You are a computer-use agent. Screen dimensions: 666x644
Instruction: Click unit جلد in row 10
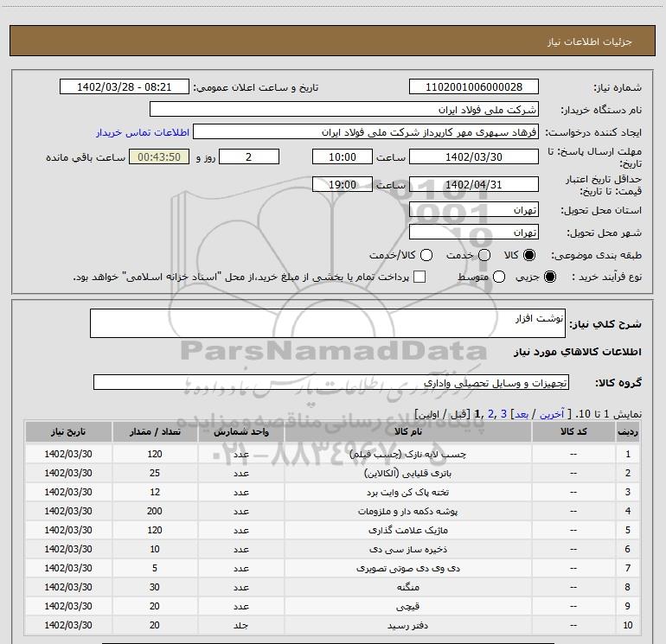click(x=240, y=625)
